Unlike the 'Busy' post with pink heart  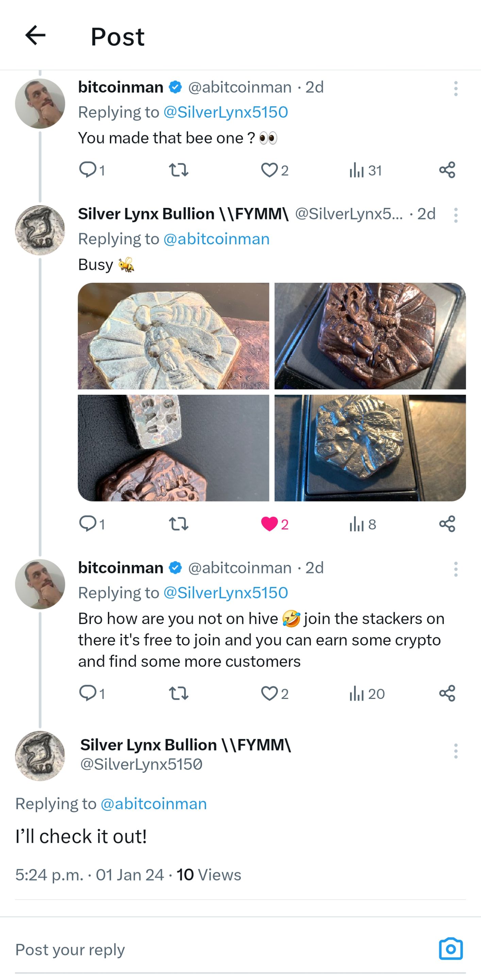275,524
